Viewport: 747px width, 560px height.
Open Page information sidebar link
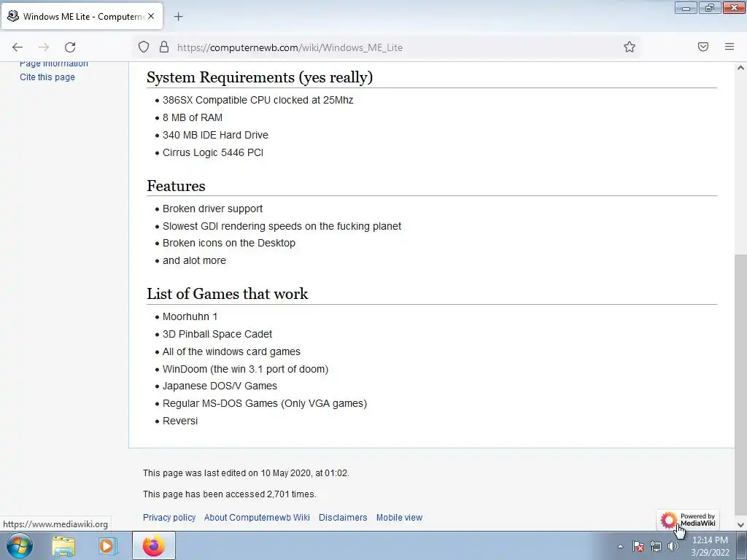(53, 64)
